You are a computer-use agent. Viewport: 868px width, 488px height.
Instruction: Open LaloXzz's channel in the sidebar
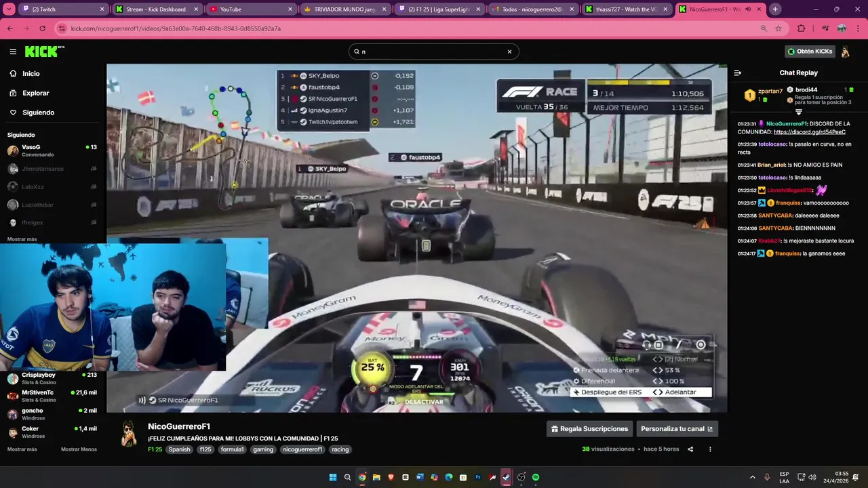[52, 186]
